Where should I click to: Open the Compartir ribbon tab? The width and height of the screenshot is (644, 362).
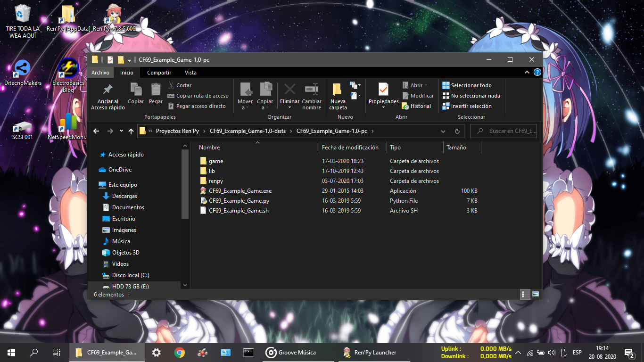coord(159,73)
